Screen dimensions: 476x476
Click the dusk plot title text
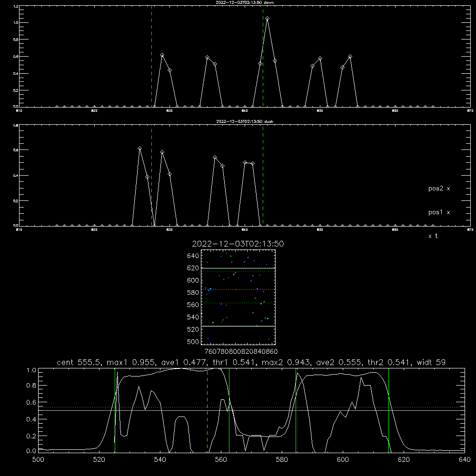245,121
